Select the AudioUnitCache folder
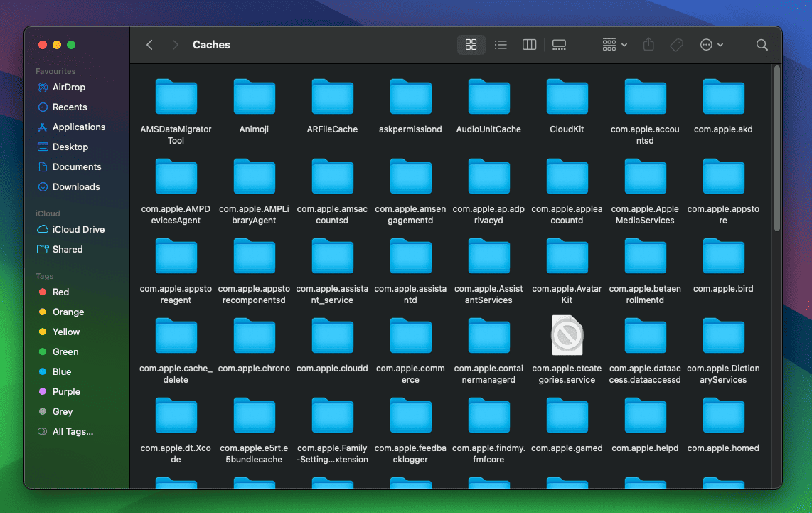The width and height of the screenshot is (812, 513). tap(489, 97)
